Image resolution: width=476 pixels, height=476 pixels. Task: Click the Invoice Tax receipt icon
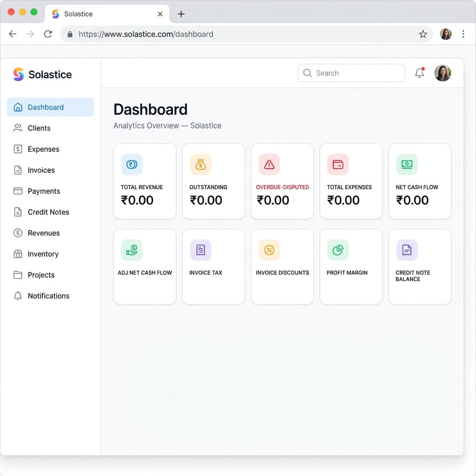click(200, 250)
